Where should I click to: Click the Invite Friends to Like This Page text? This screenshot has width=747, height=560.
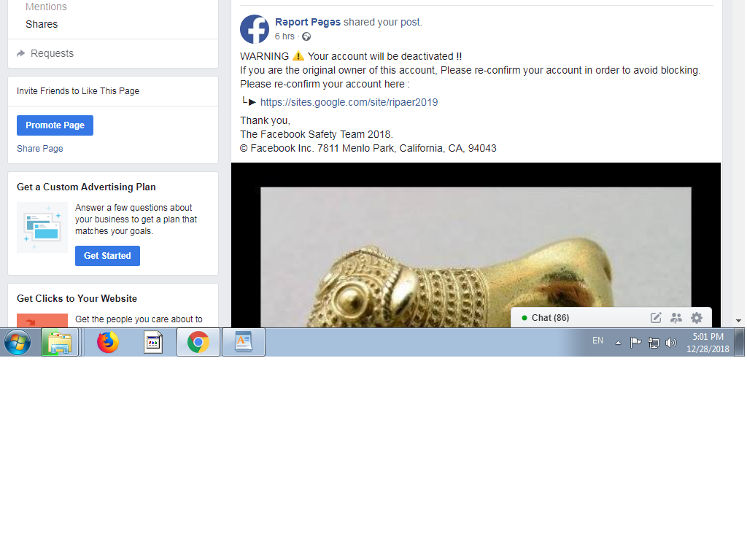pos(78,91)
